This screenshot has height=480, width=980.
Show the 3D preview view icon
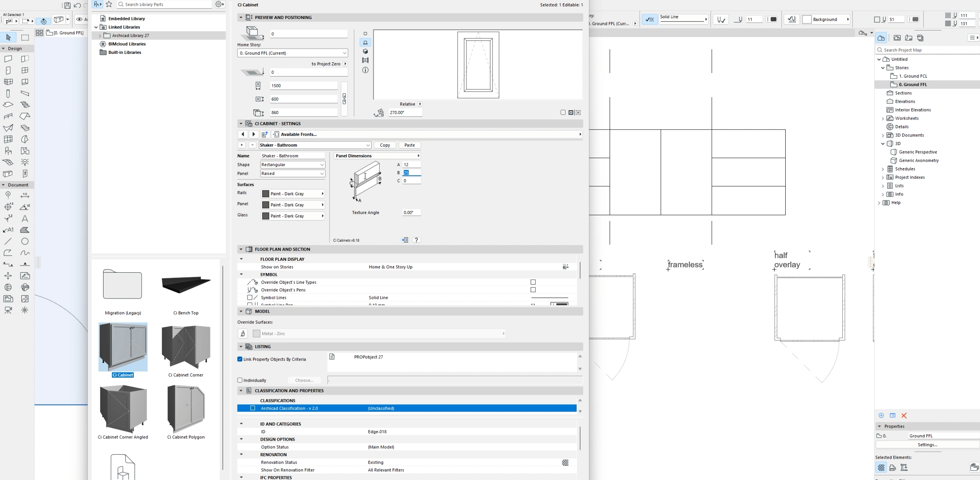(365, 52)
